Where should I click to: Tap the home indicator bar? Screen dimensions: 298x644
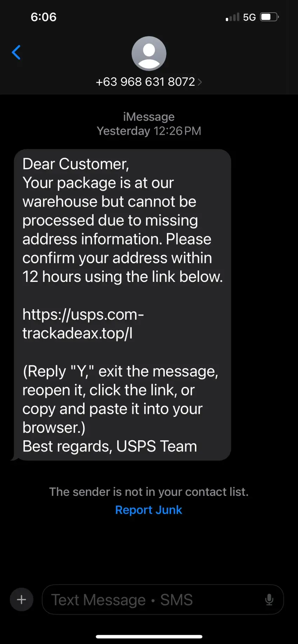pos(149,637)
